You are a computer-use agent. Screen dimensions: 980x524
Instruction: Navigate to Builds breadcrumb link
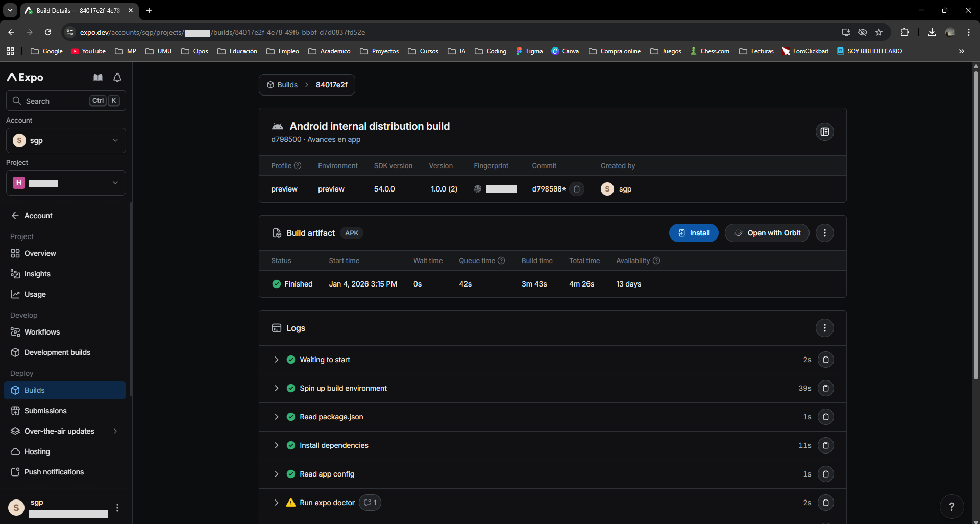click(283, 85)
